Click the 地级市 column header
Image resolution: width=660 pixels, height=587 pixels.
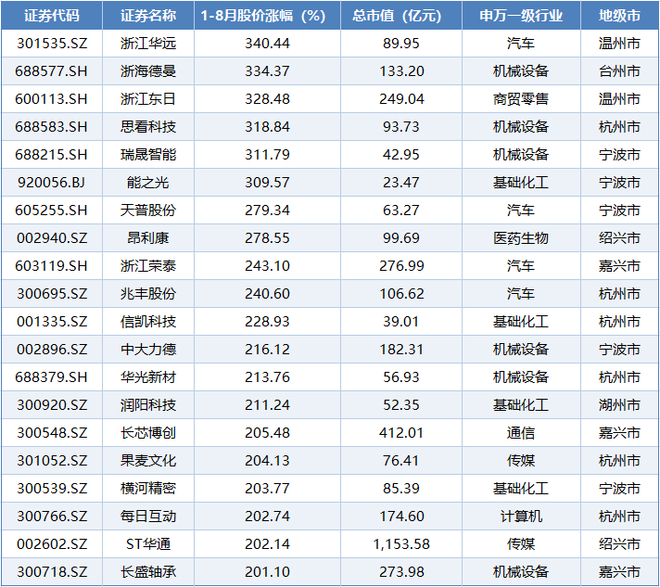[619, 17]
